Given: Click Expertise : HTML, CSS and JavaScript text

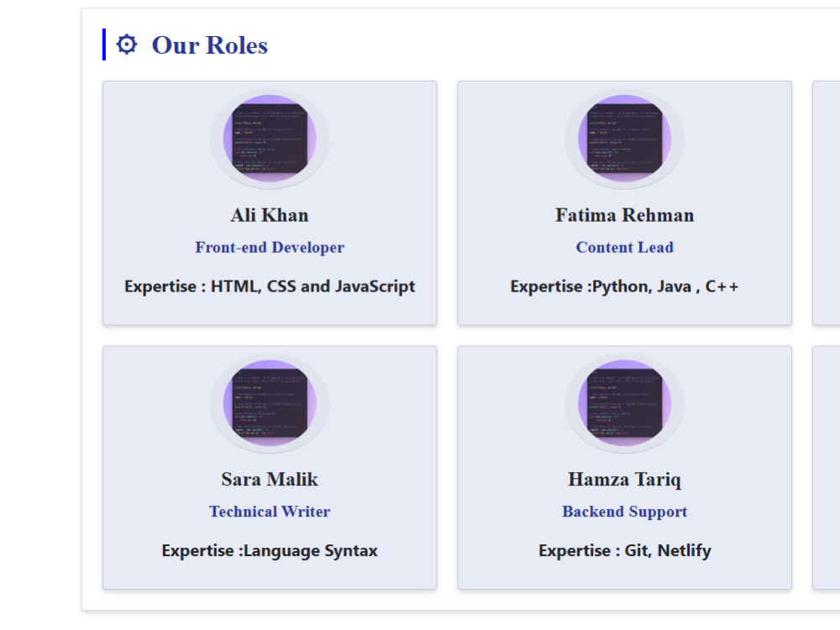Looking at the screenshot, I should tap(270, 286).
